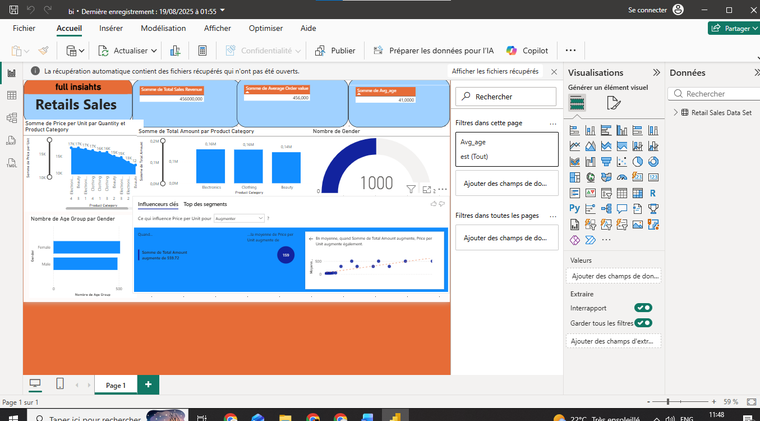This screenshot has height=421, width=760.
Task: Switch to model view in left sidebar
Action: coord(11,117)
